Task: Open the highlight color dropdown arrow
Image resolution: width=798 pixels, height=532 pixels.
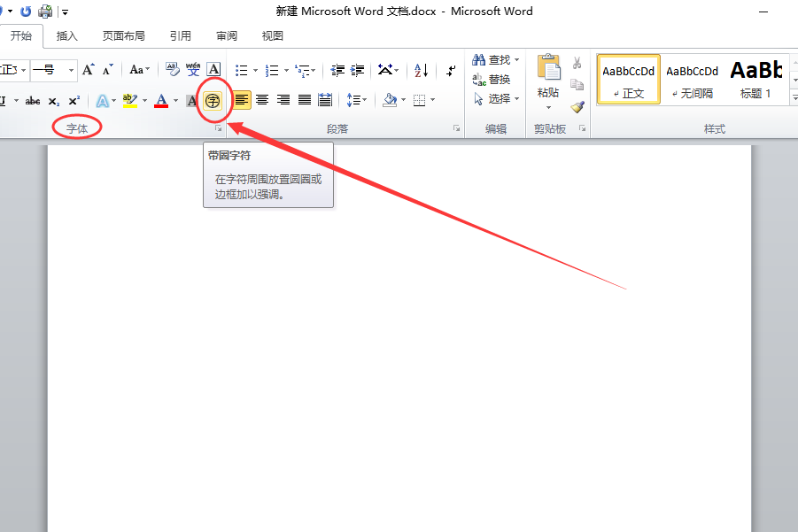Action: click(144, 101)
